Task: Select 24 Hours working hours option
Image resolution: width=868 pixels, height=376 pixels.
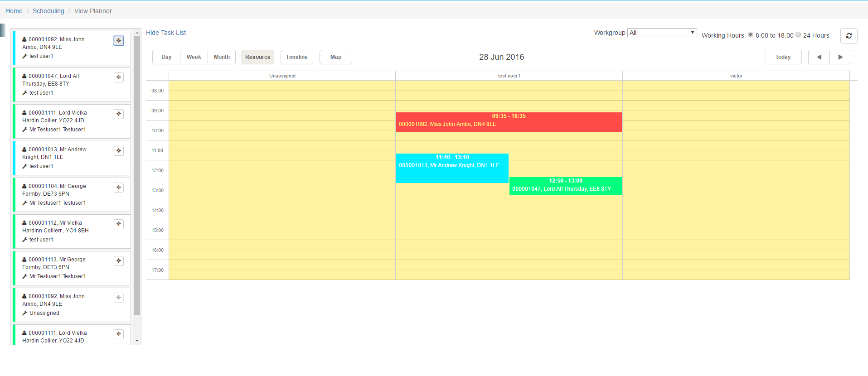Action: [x=798, y=35]
